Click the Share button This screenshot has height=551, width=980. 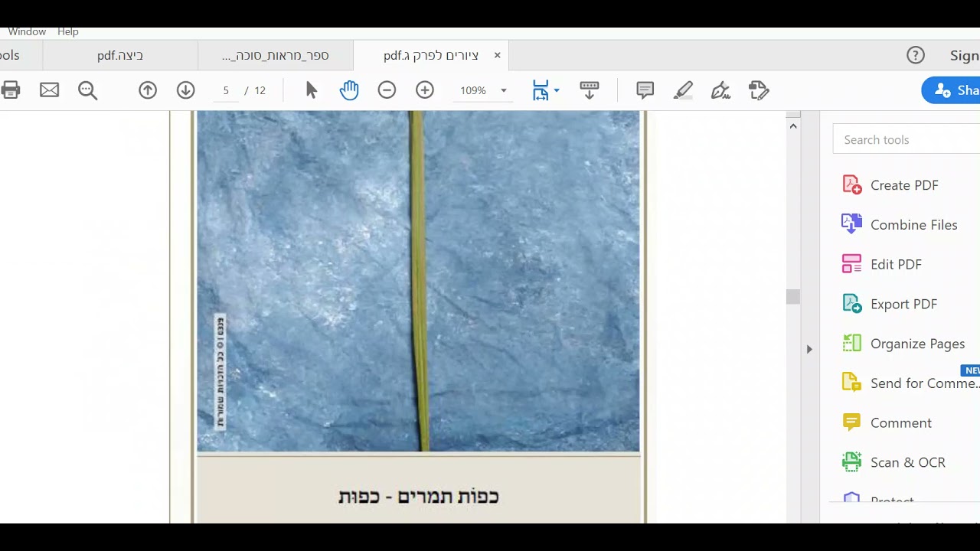click(952, 90)
